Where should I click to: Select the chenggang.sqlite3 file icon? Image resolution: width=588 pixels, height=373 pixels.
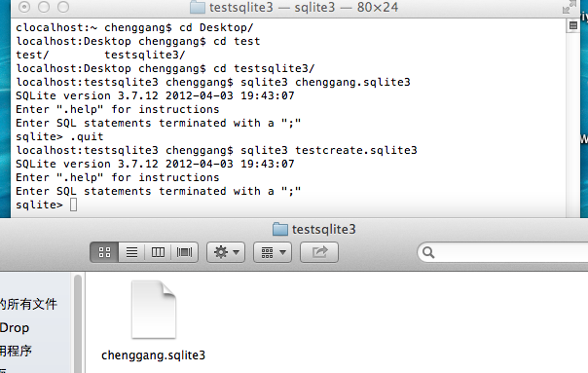[x=154, y=310]
